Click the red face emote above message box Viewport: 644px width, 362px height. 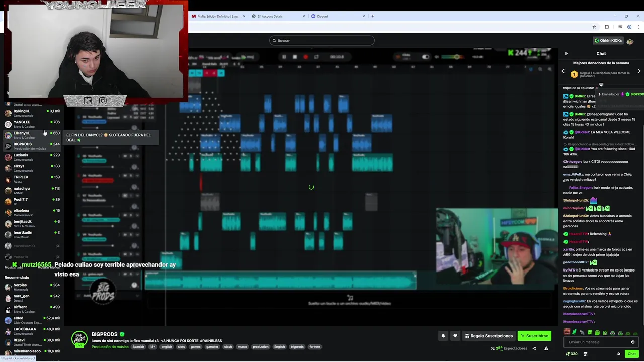pos(567,332)
